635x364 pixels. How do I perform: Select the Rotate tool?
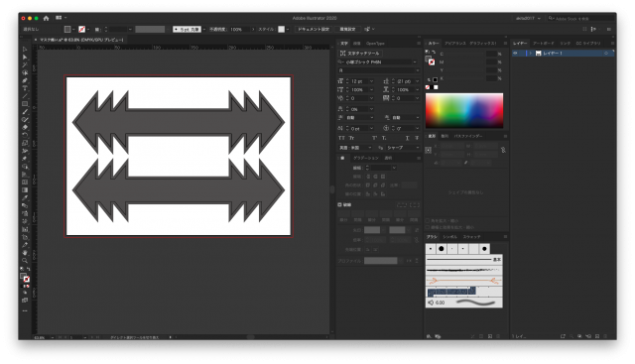click(x=25, y=135)
